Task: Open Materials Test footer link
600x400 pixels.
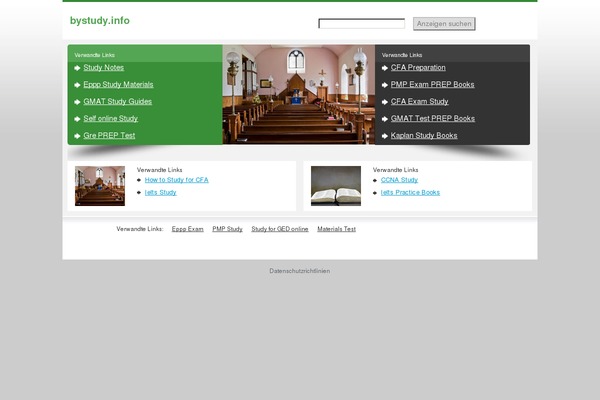Action: tap(336, 229)
